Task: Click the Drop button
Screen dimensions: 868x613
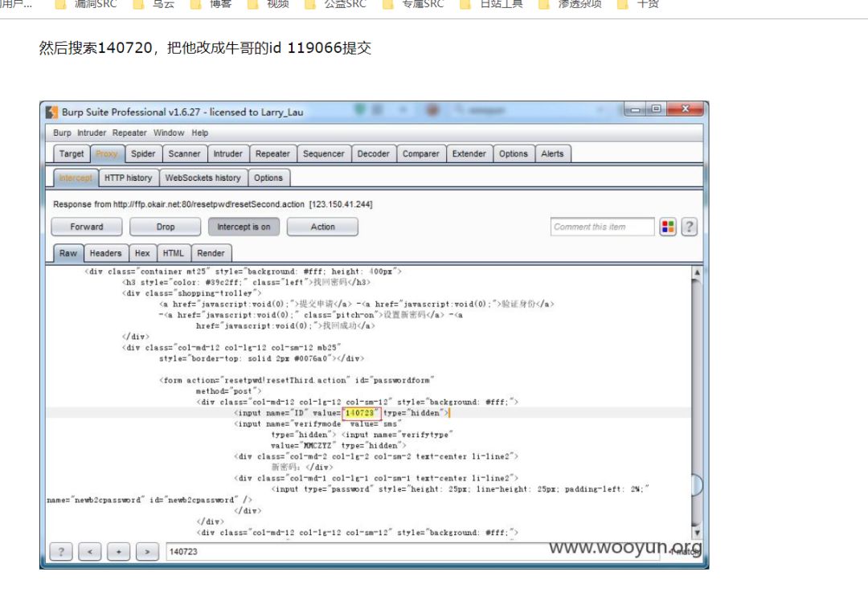Action: pyautogui.click(x=165, y=227)
